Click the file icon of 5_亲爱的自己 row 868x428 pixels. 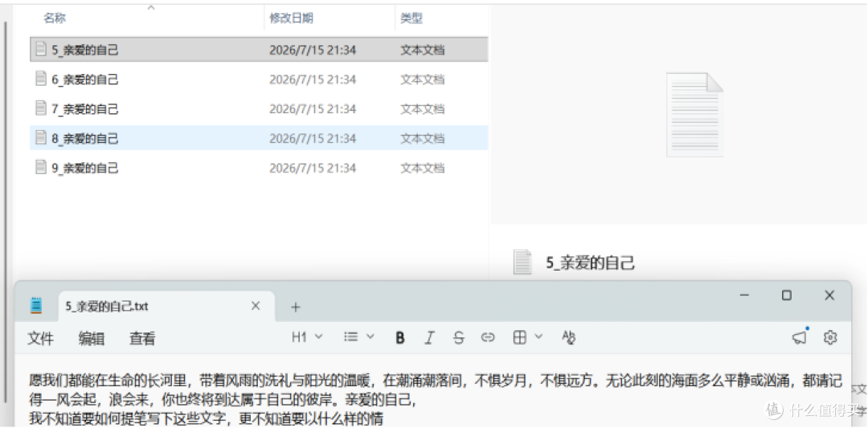[40, 49]
